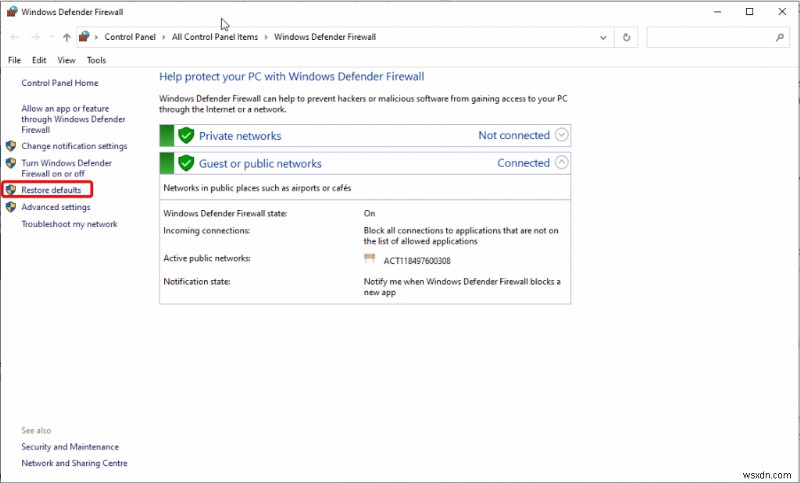This screenshot has height=483, width=800.
Task: Click the Private networks heading
Action: pyautogui.click(x=240, y=136)
